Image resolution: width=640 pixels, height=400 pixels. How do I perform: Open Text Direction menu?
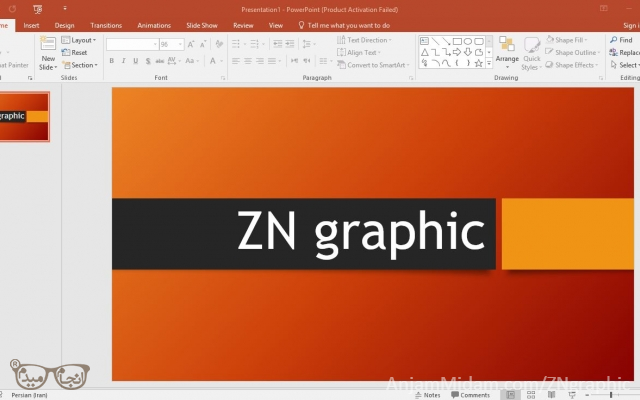click(364, 40)
